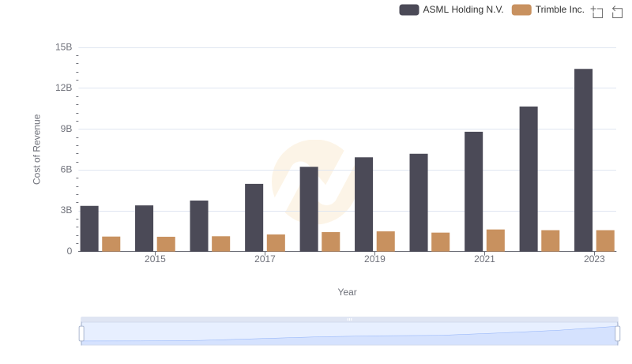
Task: Click the zoom reset icon
Action: click(x=617, y=12)
